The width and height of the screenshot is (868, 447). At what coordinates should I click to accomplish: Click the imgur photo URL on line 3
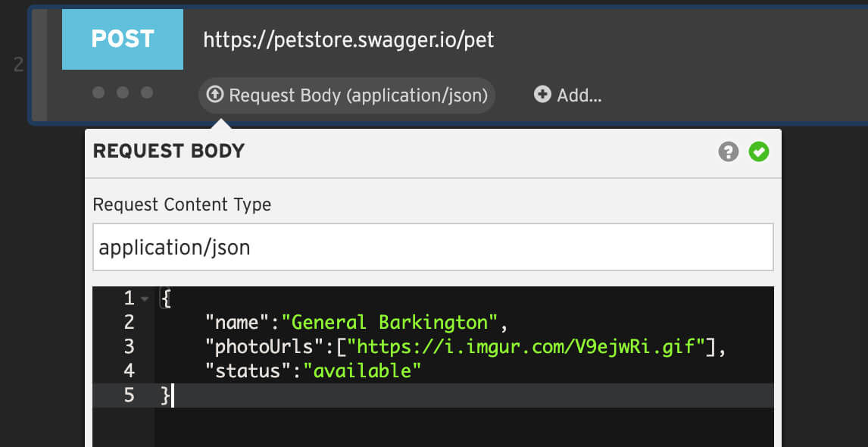(538, 346)
